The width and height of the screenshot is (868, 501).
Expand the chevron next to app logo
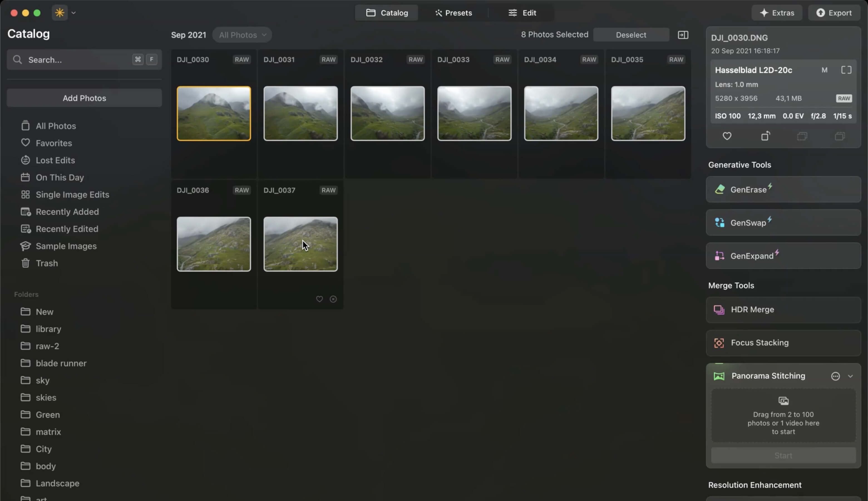74,13
